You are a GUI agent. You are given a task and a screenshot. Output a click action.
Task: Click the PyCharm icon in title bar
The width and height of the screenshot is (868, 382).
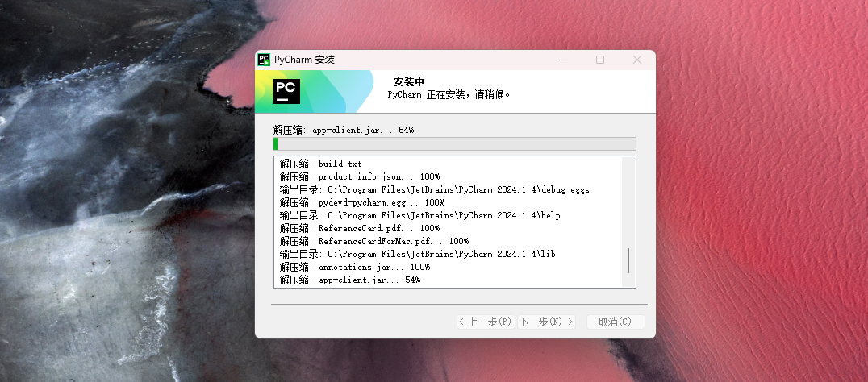click(x=264, y=60)
